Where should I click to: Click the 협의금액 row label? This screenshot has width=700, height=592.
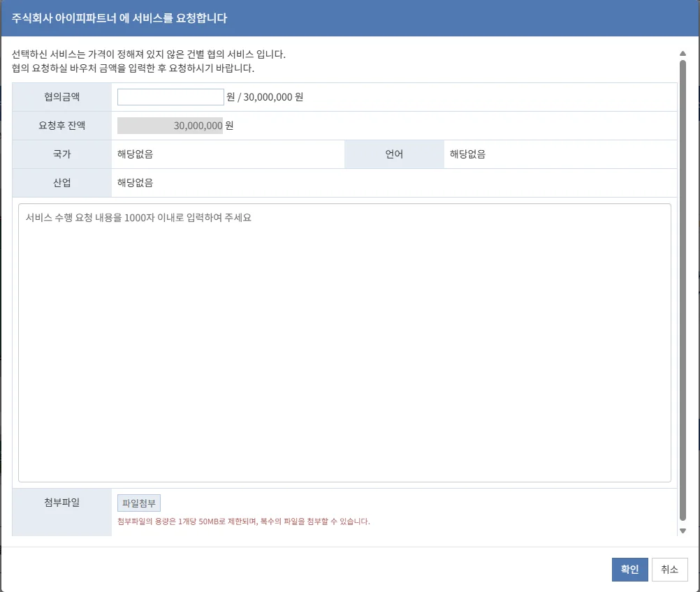tap(61, 97)
